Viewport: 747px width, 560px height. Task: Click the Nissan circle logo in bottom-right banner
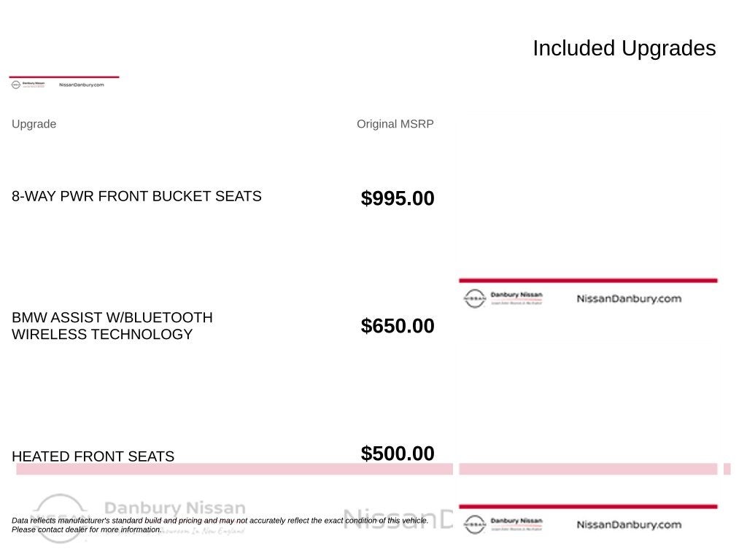click(x=474, y=524)
